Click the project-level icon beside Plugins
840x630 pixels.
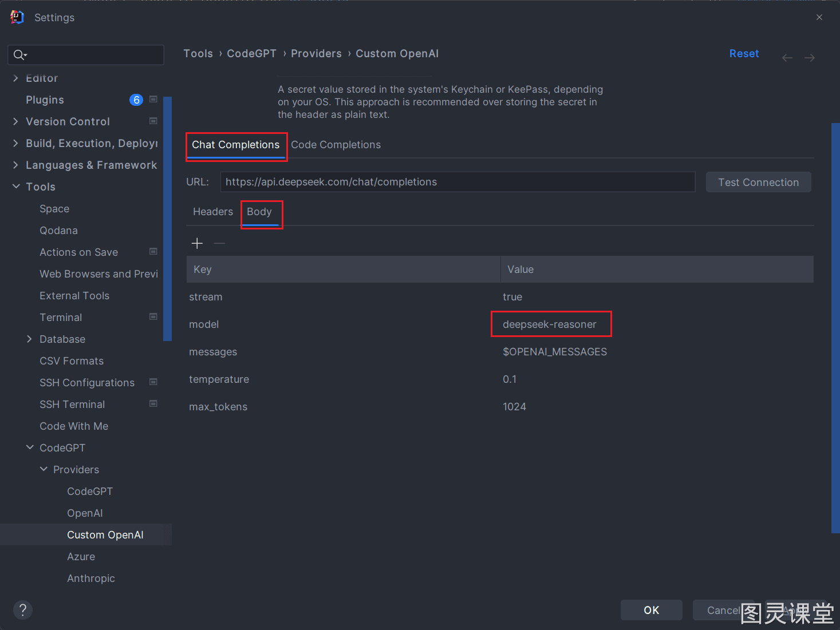click(x=153, y=100)
